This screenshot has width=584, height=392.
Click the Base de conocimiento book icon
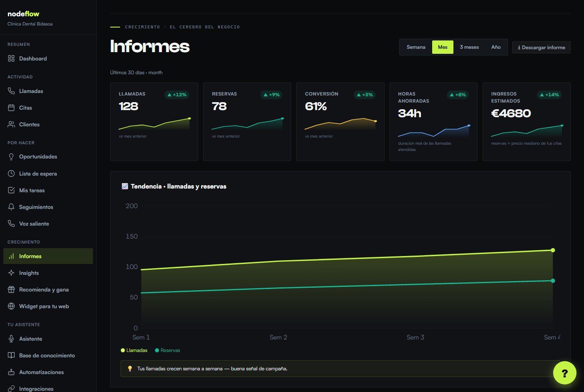[x=11, y=355]
